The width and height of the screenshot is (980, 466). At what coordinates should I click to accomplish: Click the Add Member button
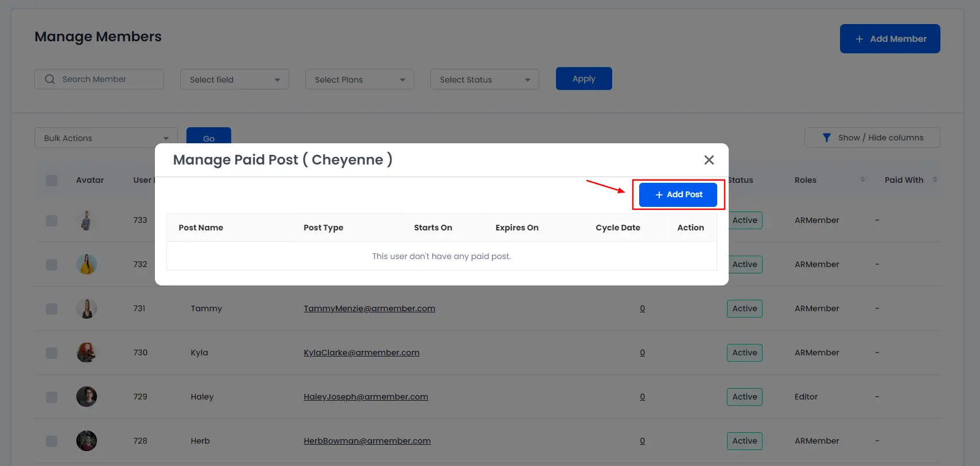pos(889,39)
